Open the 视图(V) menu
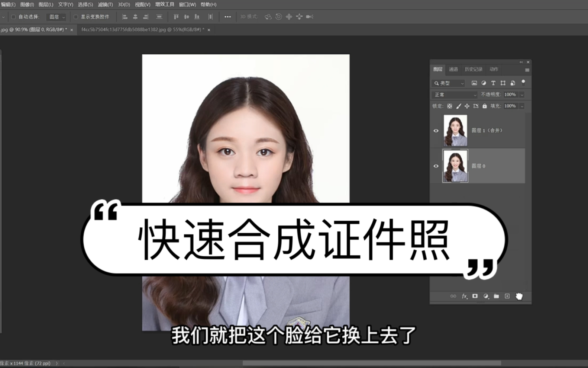This screenshot has height=368, width=588. pyautogui.click(x=142, y=4)
